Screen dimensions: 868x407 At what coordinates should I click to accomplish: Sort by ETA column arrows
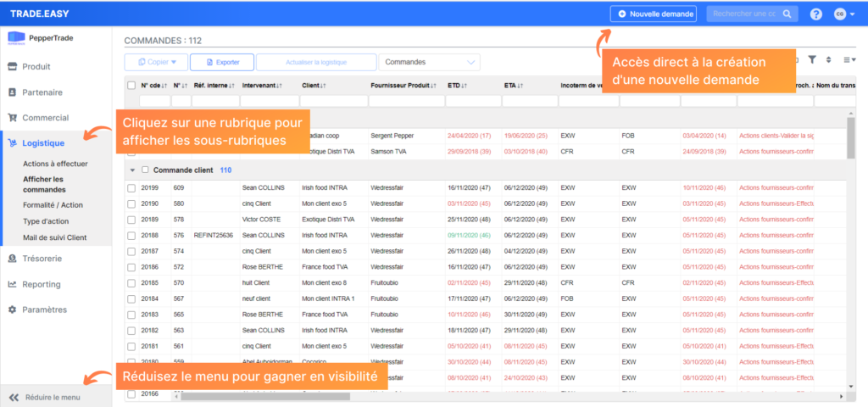[520, 86]
